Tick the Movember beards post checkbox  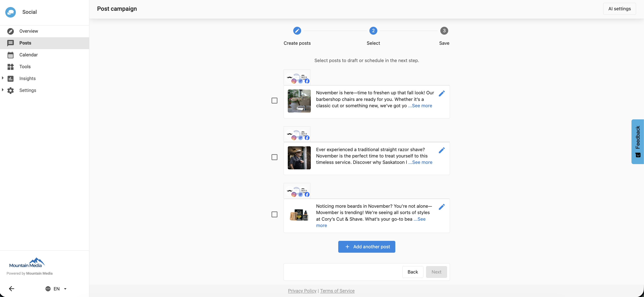coord(274,215)
